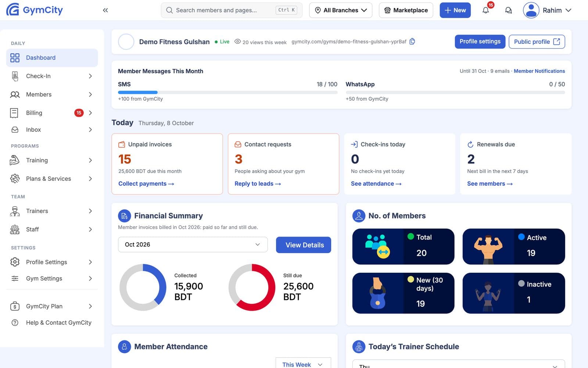The image size is (588, 368).
Task: Click the Plans & Services icon
Action: [15, 178]
